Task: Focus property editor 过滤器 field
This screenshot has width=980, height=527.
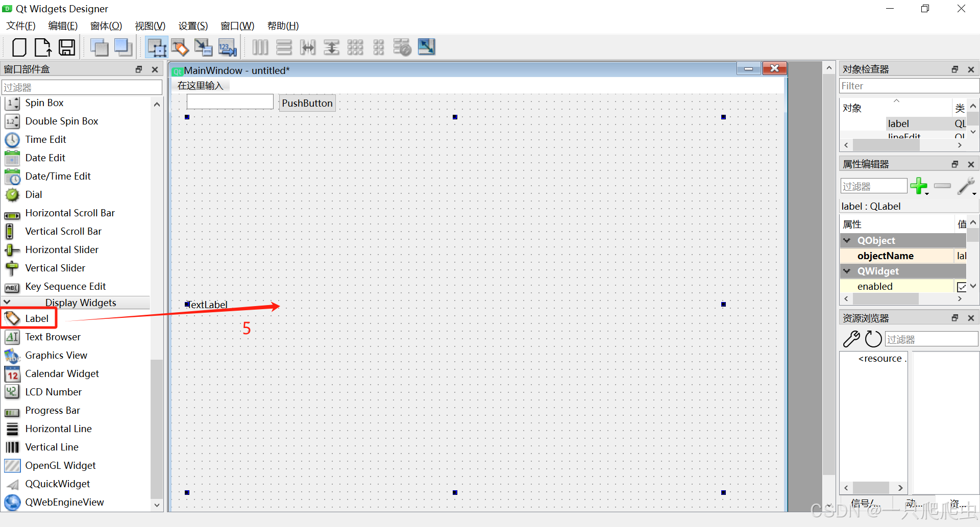Action: coord(874,186)
